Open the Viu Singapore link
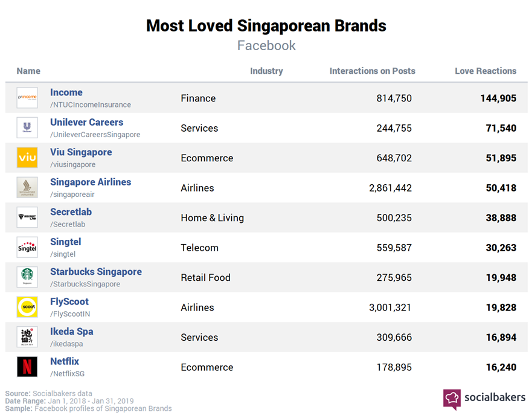Viewport: 532px width, 415px height. point(81,152)
